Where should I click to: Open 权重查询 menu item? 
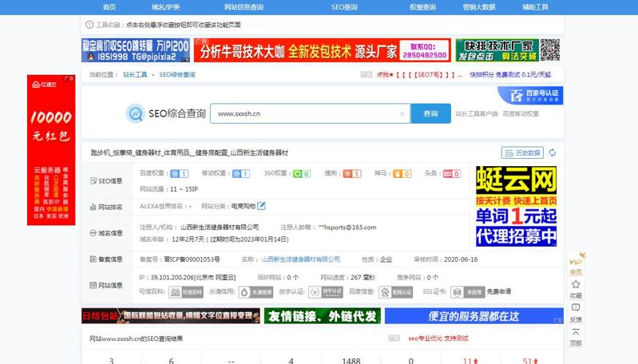(422, 7)
